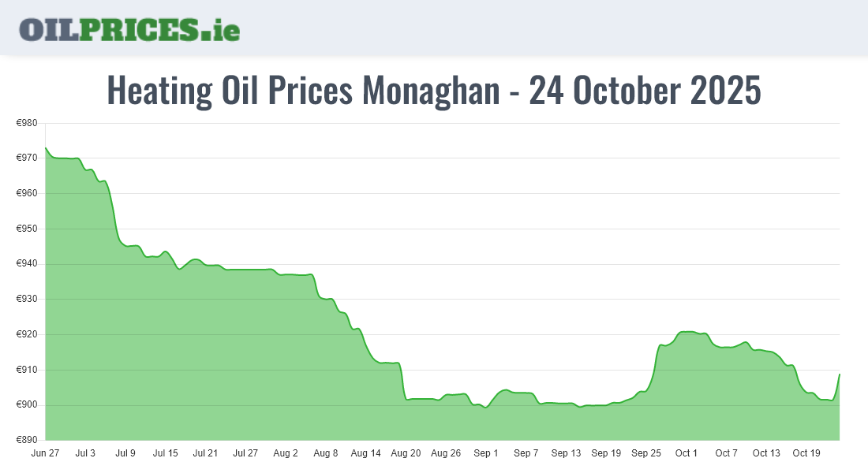
Task: Select the Jul 9 date label
Action: (125, 453)
